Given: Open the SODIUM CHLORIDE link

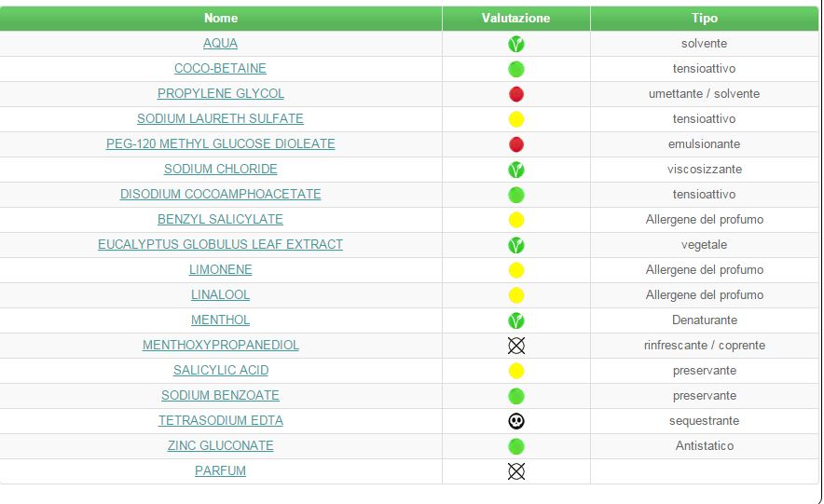Looking at the screenshot, I should tap(220, 169).
